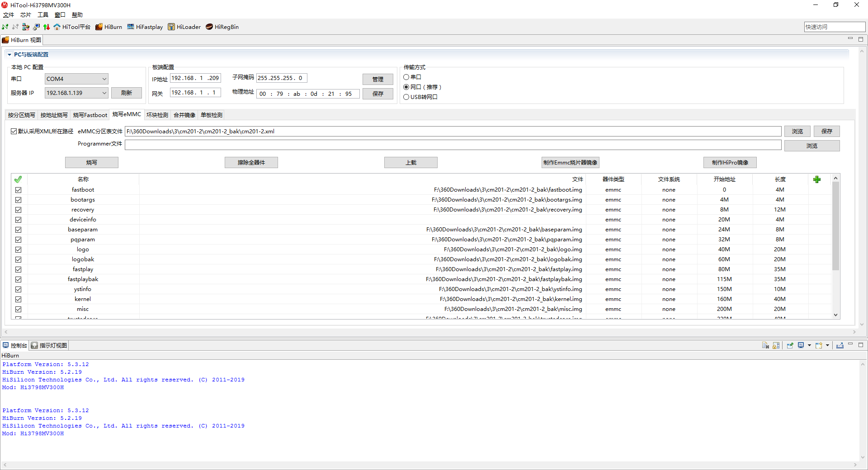
Task: Pin the console view
Action: coord(790,345)
